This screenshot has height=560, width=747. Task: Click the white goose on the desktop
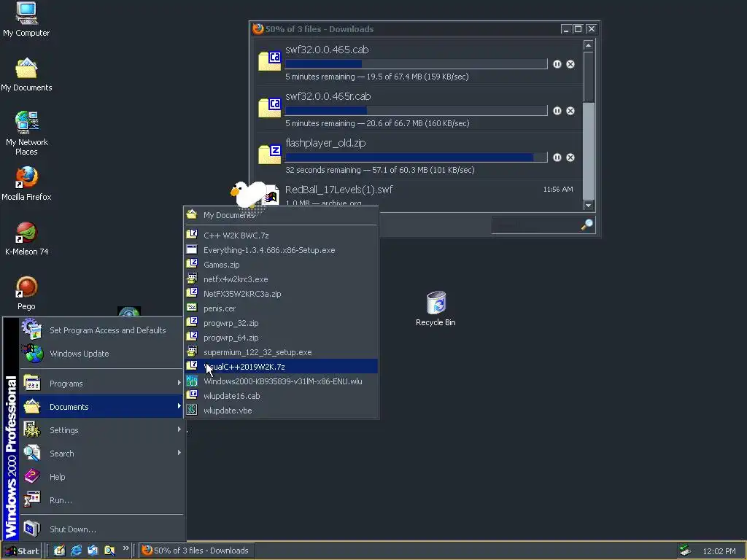pyautogui.click(x=249, y=194)
